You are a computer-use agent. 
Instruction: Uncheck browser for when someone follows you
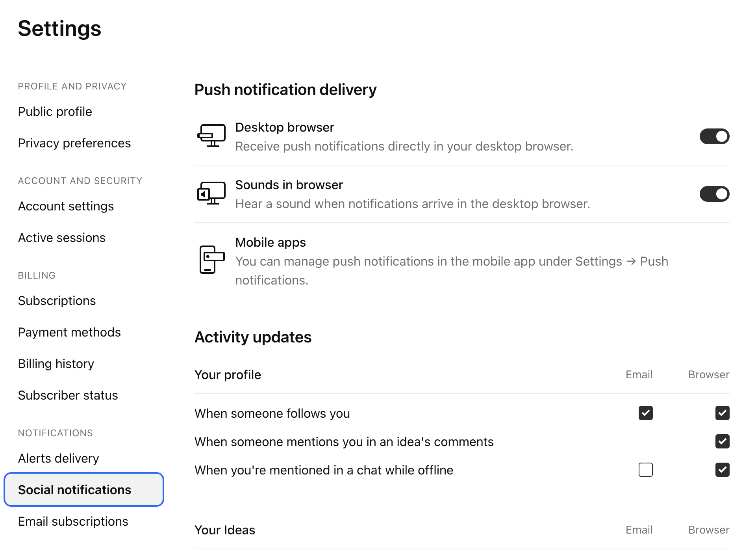tap(722, 413)
